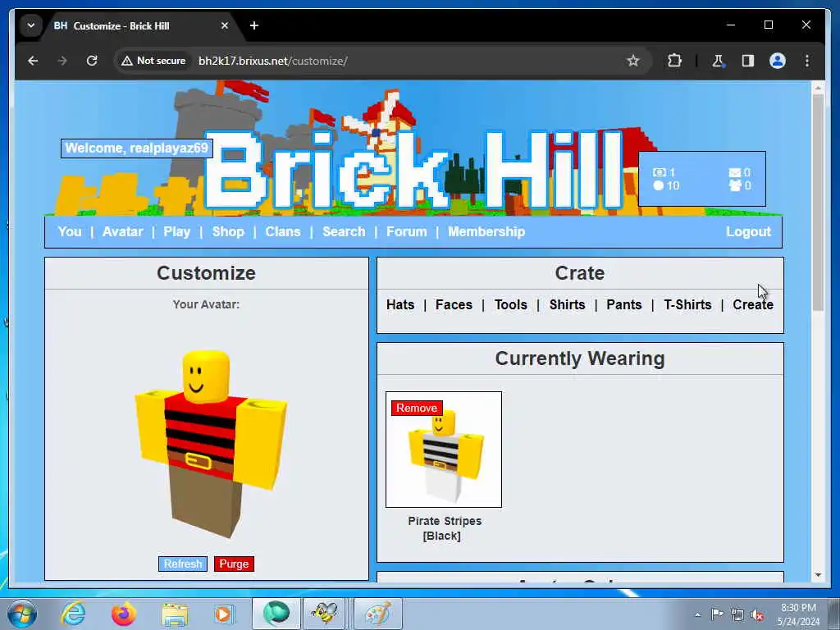Open the browser extensions puzzle icon

[674, 61]
